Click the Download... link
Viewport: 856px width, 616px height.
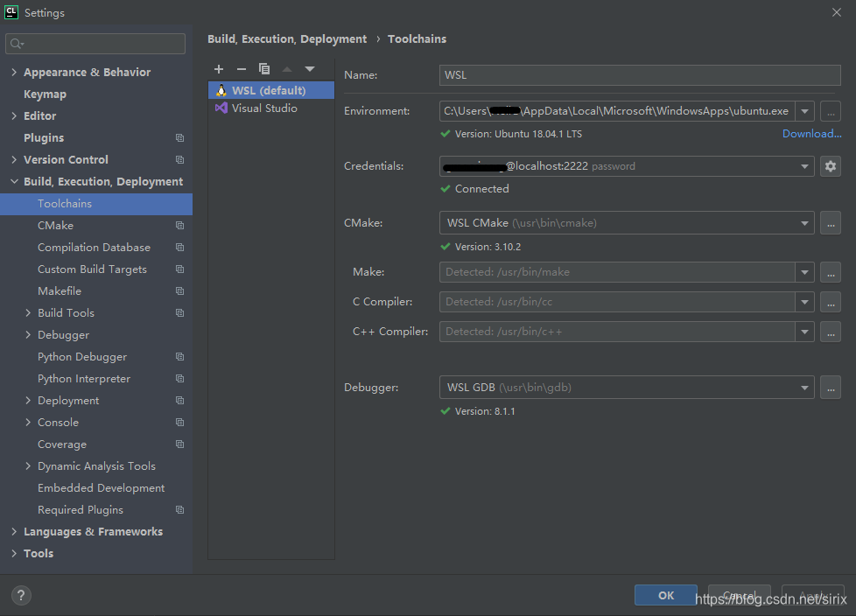click(811, 134)
